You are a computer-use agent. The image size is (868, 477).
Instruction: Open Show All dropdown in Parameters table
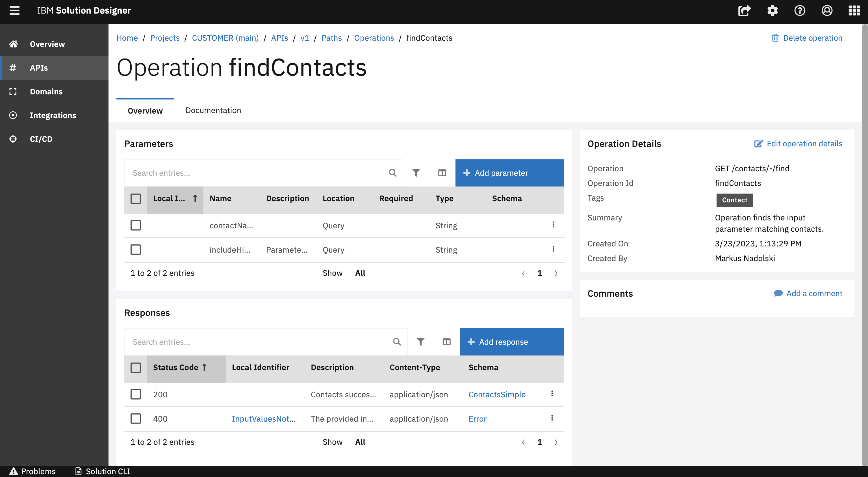(360, 273)
